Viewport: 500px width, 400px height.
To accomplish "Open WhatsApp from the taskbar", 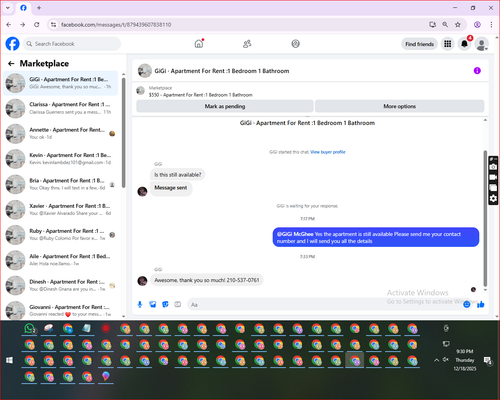I will [30, 329].
